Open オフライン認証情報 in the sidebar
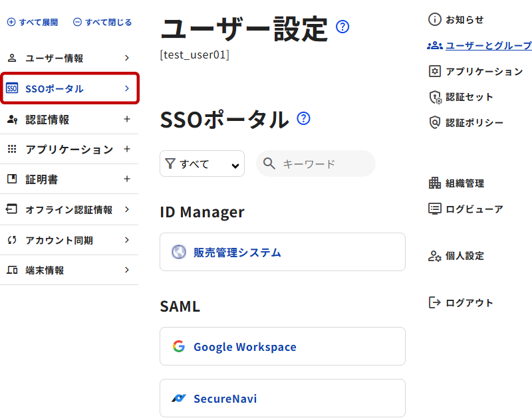The image size is (532, 420). point(68,210)
